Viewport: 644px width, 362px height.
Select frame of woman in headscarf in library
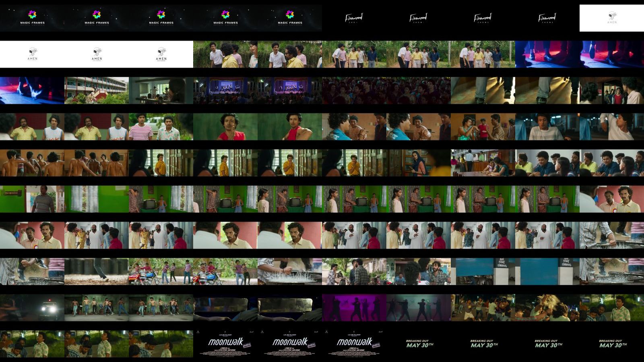pos(419,163)
